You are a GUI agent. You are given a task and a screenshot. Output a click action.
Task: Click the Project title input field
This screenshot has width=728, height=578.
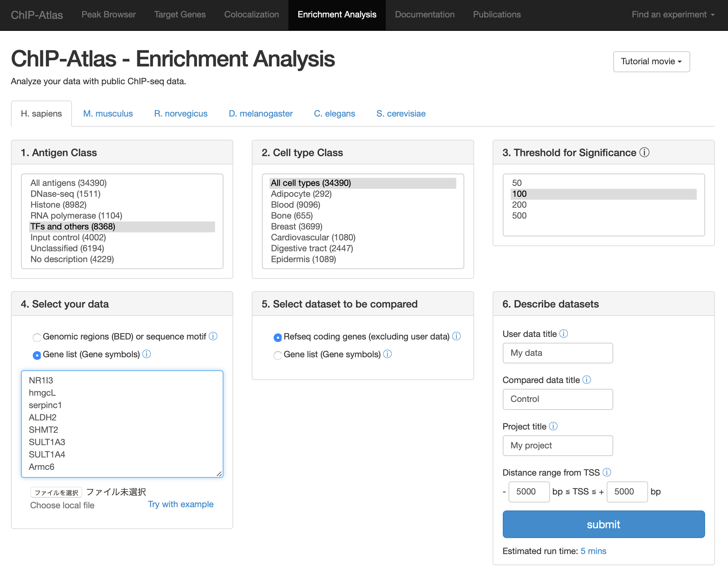(x=558, y=445)
